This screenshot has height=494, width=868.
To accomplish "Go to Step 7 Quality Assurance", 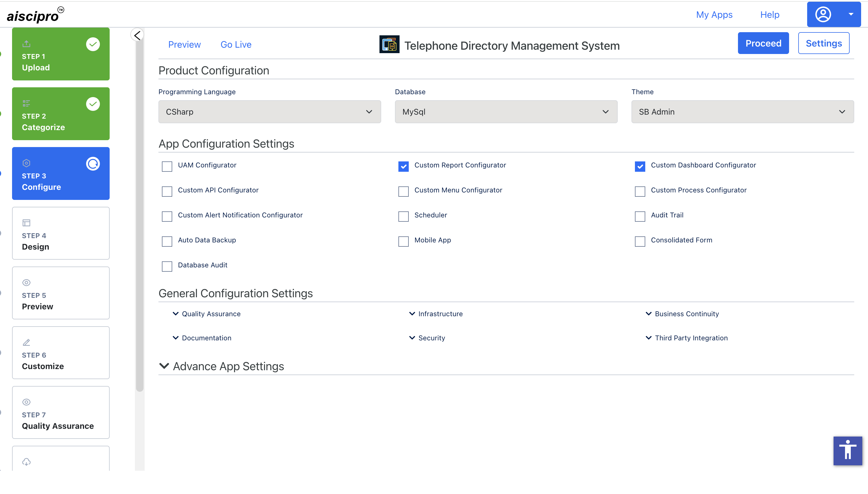I will click(x=61, y=412).
